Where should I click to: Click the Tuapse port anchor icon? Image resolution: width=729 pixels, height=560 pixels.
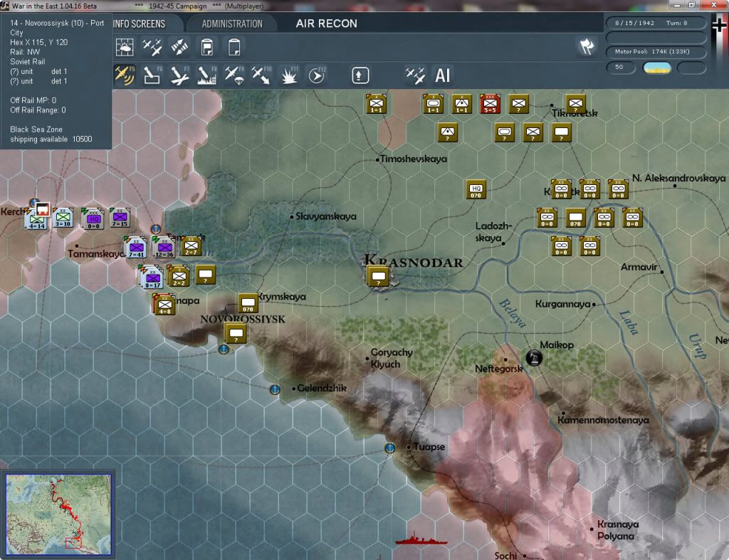point(389,448)
